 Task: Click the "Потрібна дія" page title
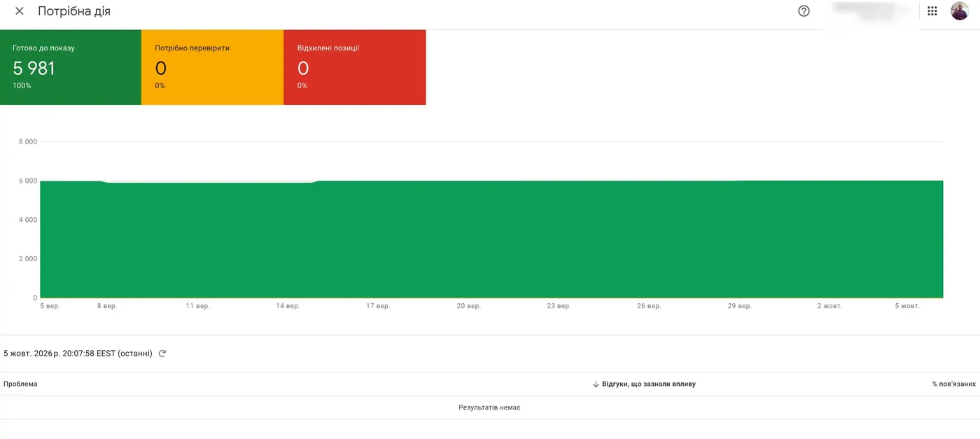pyautogui.click(x=74, y=11)
